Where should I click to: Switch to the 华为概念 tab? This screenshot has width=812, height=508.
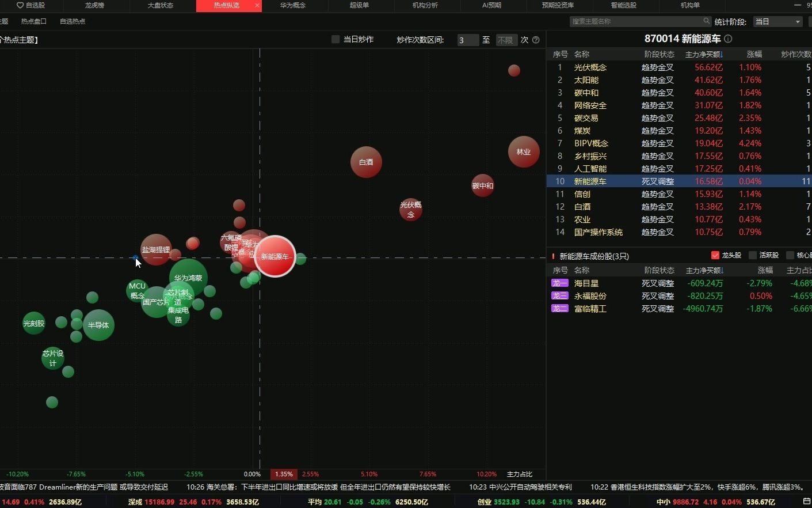click(293, 5)
